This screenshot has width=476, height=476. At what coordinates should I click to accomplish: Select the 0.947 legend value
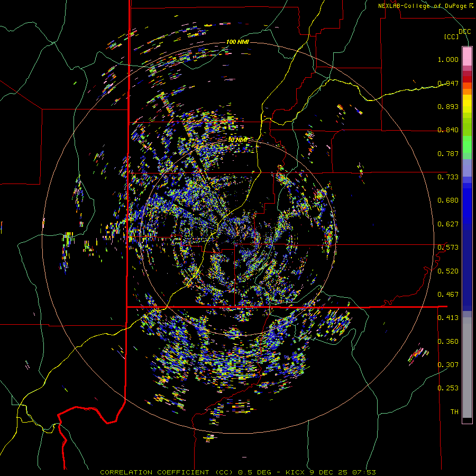pos(448,83)
